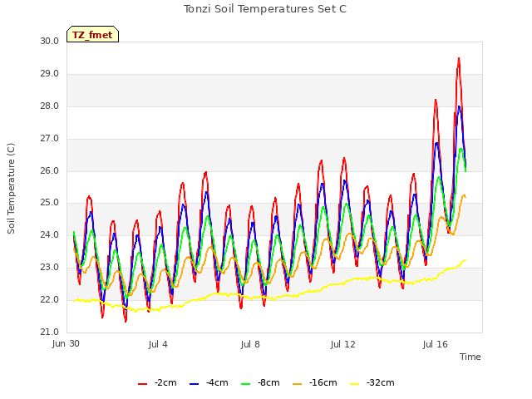This screenshot has width=532, height=399.
Task: Click the 29.0 y-axis tick label
Action: click(x=50, y=74)
